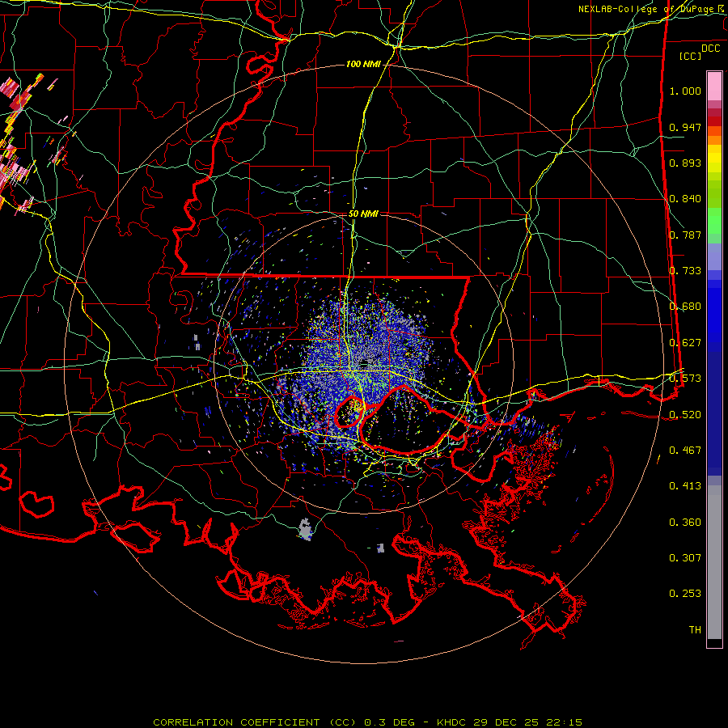The height and width of the screenshot is (728, 728).
Task: Click the TH threshold label on the scale
Action: 695,630
